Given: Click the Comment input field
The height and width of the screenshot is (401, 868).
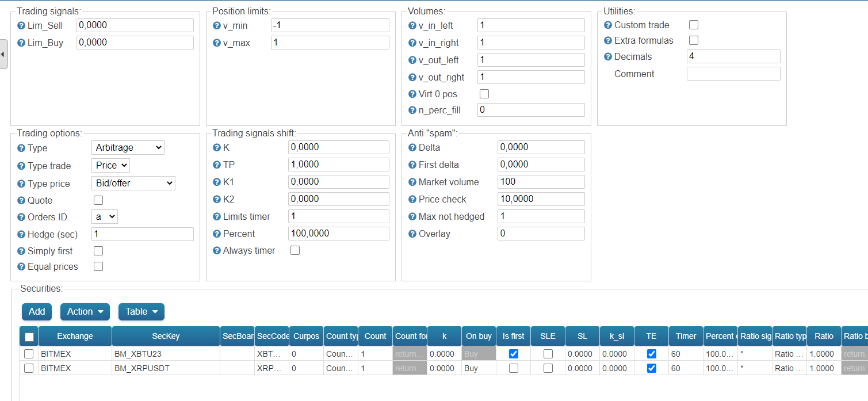Looking at the screenshot, I should pyautogui.click(x=733, y=74).
